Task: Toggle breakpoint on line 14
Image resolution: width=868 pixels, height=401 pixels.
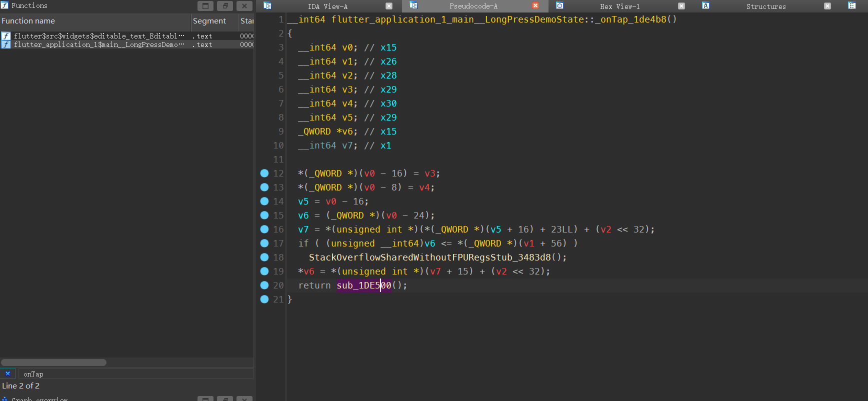Action: [x=264, y=201]
